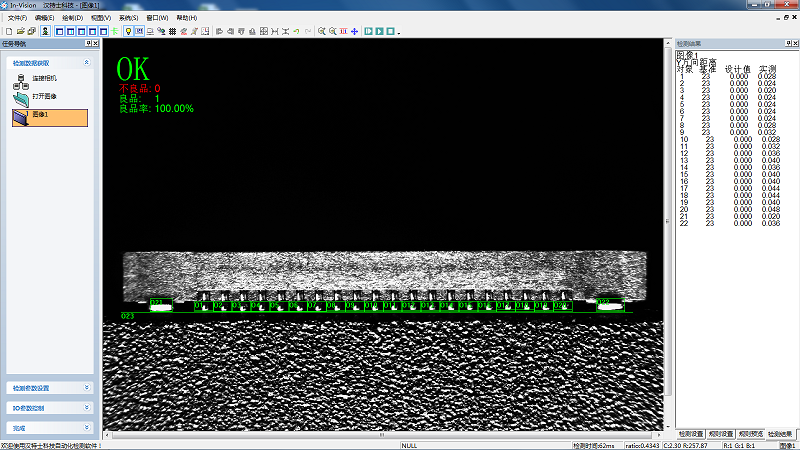Click 打开图像 to open an image
The image size is (800, 450).
[43, 97]
